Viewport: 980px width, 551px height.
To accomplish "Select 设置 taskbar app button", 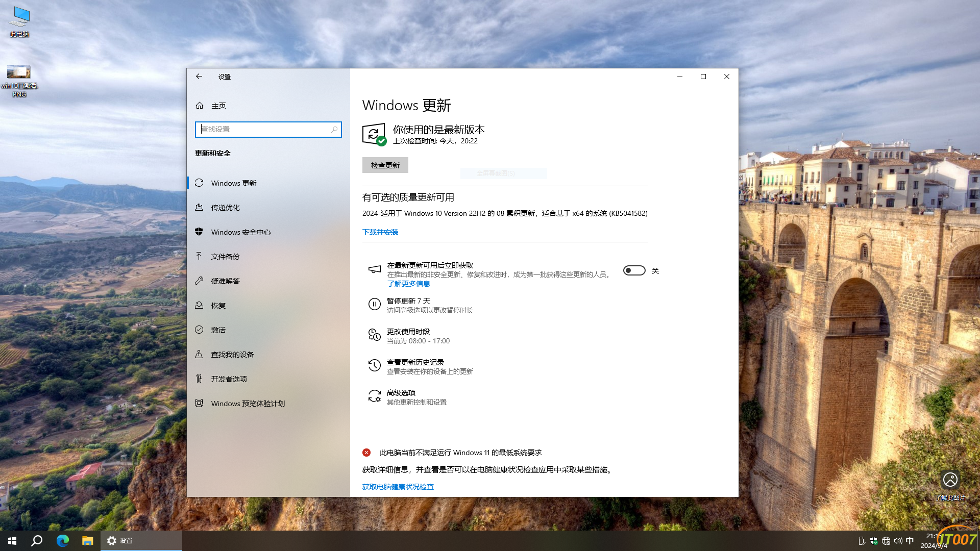I will 141,541.
